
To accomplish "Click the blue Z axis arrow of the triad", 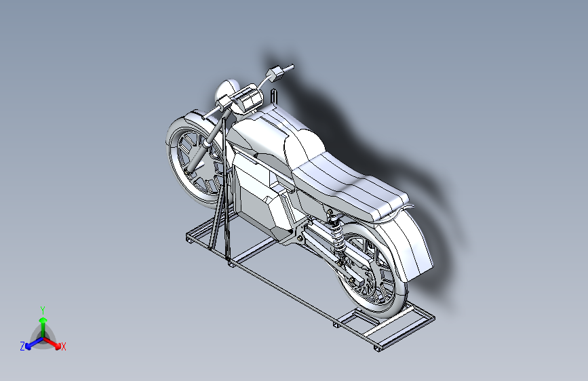I will click(x=34, y=343).
